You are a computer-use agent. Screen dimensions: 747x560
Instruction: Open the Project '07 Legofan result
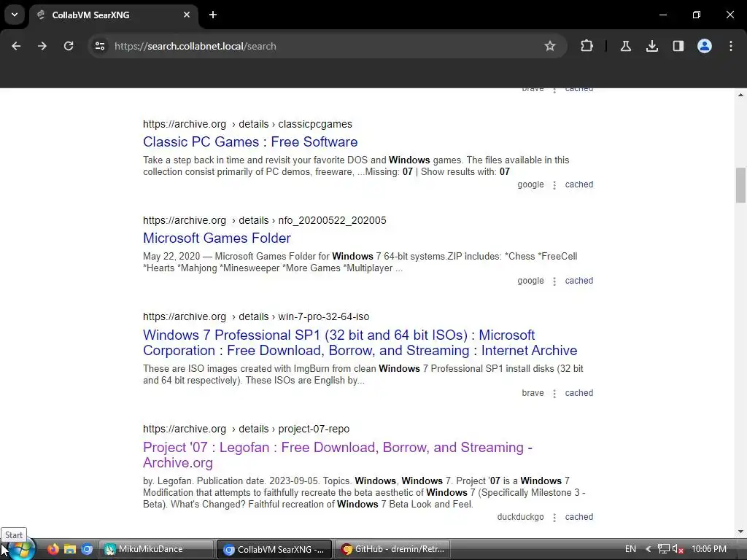click(x=337, y=455)
